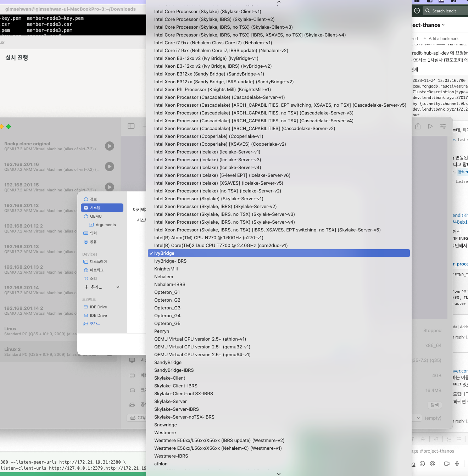The height and width of the screenshot is (476, 468).
Task: Choose athlon CPU option
Action: coord(279,464)
